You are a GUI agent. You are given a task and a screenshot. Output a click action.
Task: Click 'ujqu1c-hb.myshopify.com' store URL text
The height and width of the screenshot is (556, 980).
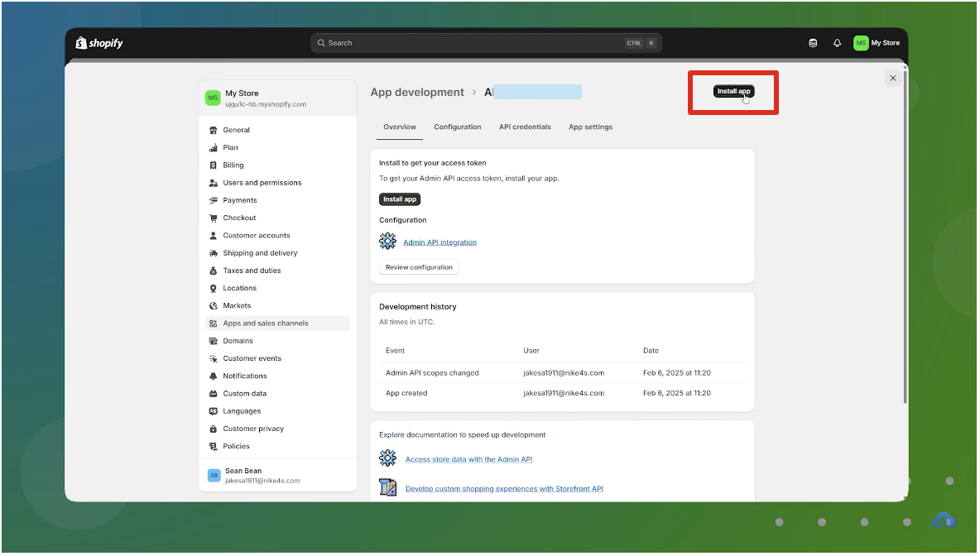266,104
